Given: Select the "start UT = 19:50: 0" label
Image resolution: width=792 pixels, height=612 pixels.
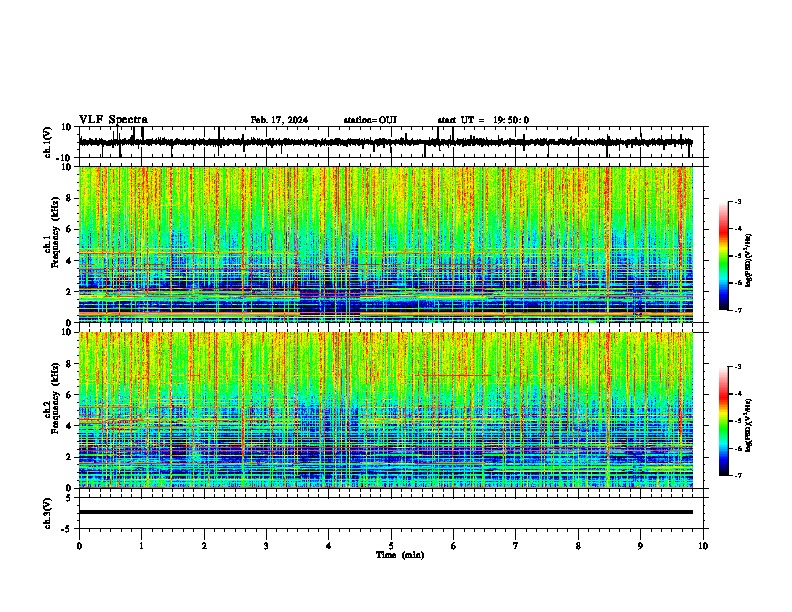Looking at the screenshot, I should tap(483, 120).
